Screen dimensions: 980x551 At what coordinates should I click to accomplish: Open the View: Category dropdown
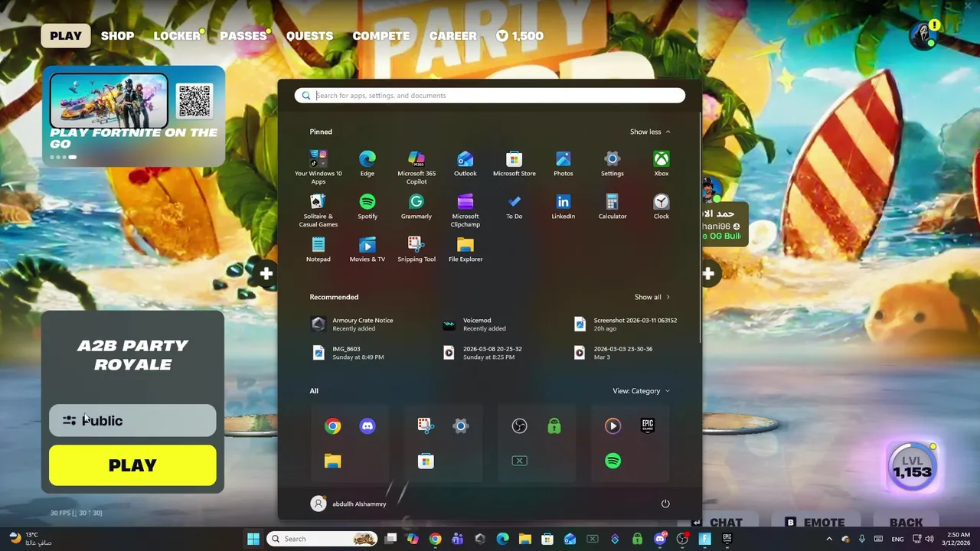tap(641, 391)
